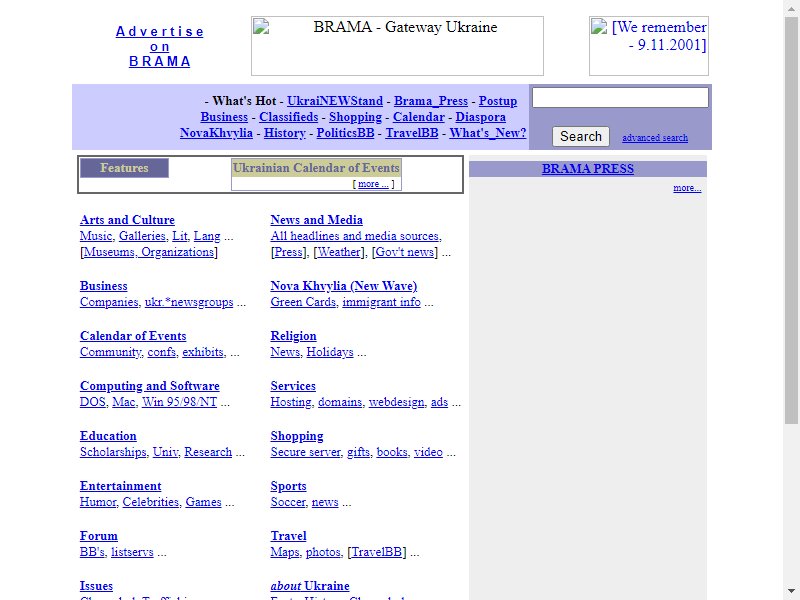Go to Galleries under Arts and Culture

point(142,236)
